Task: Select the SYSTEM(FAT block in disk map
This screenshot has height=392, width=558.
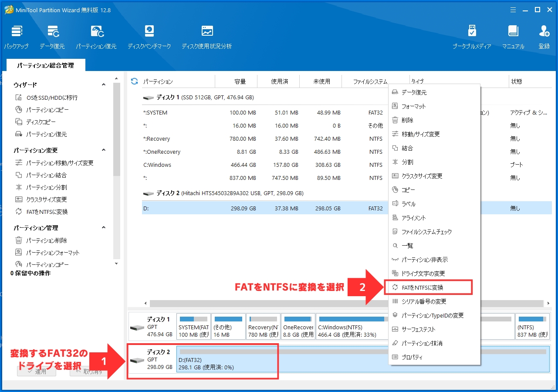Action: [x=193, y=326]
